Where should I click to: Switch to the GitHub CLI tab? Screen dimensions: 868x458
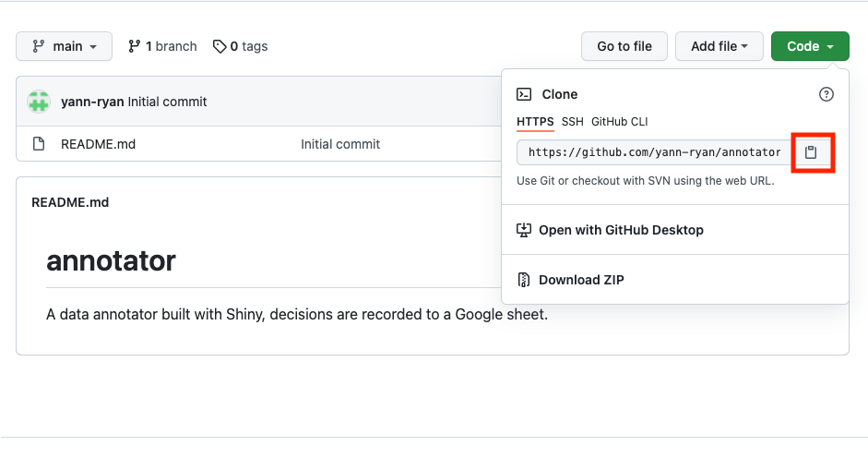tap(620, 122)
